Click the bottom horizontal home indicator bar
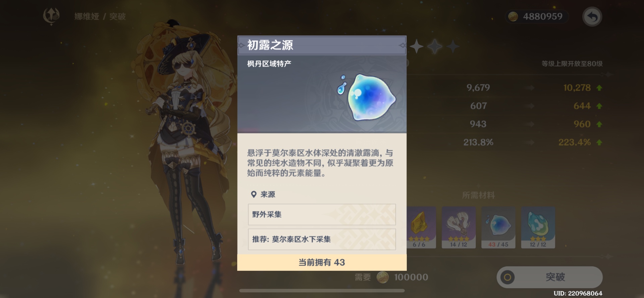The height and width of the screenshot is (298, 644). click(x=322, y=291)
